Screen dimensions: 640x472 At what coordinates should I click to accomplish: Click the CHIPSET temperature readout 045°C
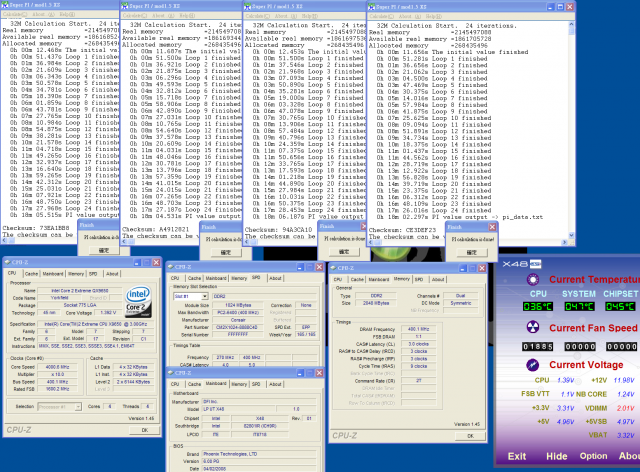[x=620, y=307]
